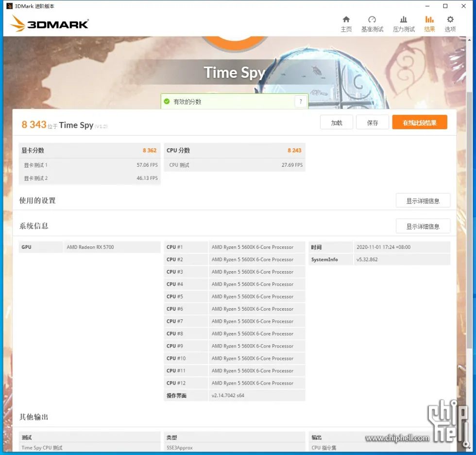The height and width of the screenshot is (455, 476).
Task: Minimize the 3DMark window
Action: tap(427, 6)
